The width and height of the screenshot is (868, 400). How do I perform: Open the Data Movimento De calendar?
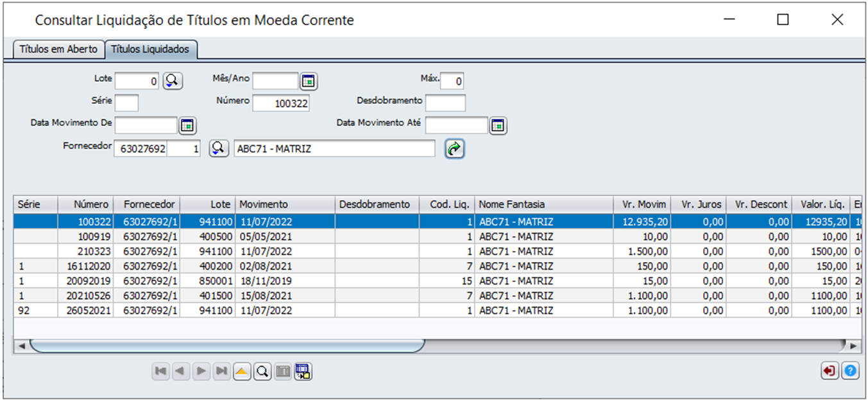(187, 126)
